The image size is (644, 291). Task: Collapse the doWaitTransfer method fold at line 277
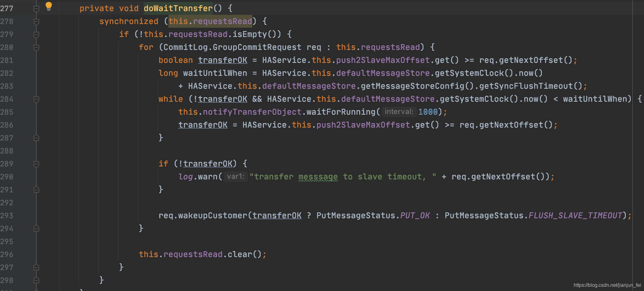pyautogui.click(x=36, y=9)
